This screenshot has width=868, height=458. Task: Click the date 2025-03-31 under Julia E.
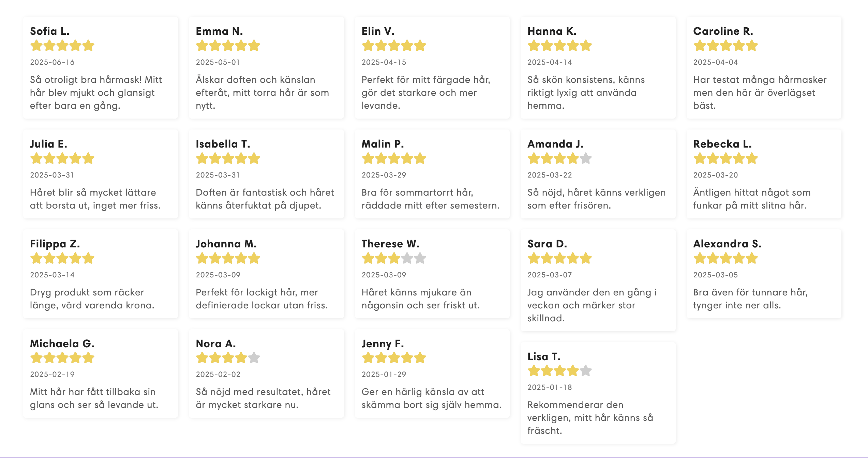pyautogui.click(x=52, y=175)
